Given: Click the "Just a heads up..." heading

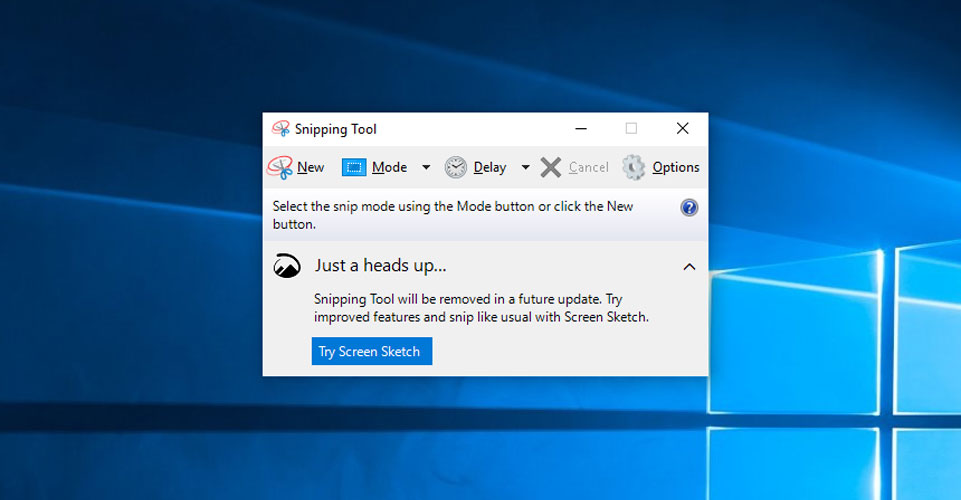Looking at the screenshot, I should coord(381,265).
